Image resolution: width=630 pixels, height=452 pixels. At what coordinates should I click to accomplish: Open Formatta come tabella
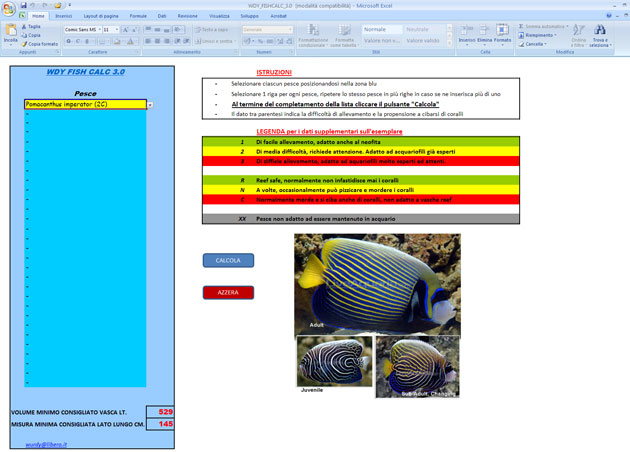pos(344,35)
